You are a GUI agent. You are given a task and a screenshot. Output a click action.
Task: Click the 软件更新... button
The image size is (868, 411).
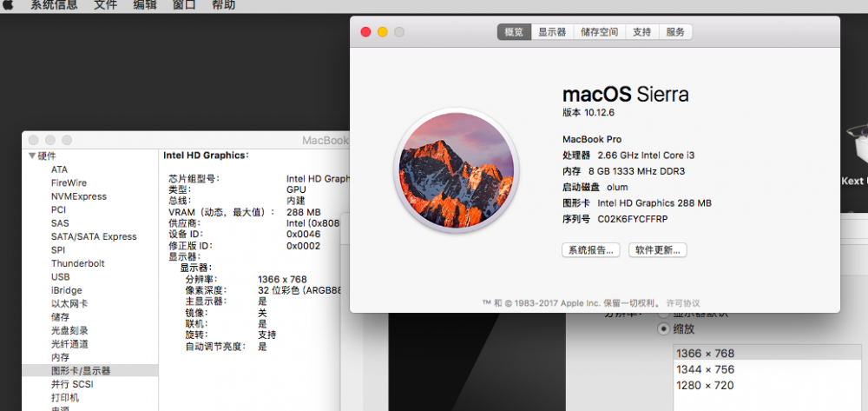coord(658,249)
